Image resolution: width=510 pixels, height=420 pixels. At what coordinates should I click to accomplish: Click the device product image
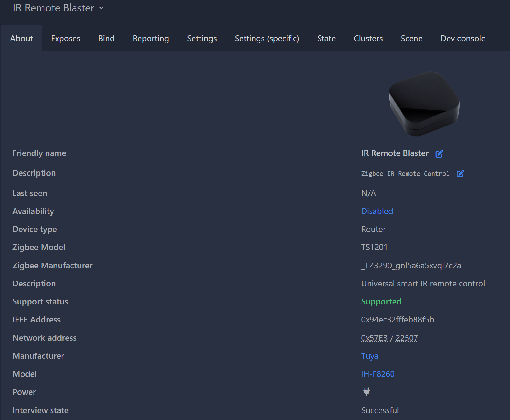[x=424, y=104]
